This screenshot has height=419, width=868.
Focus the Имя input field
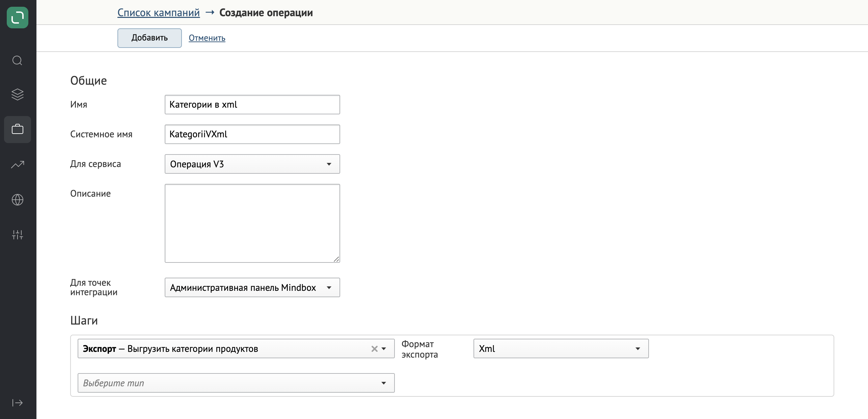pyautogui.click(x=252, y=105)
